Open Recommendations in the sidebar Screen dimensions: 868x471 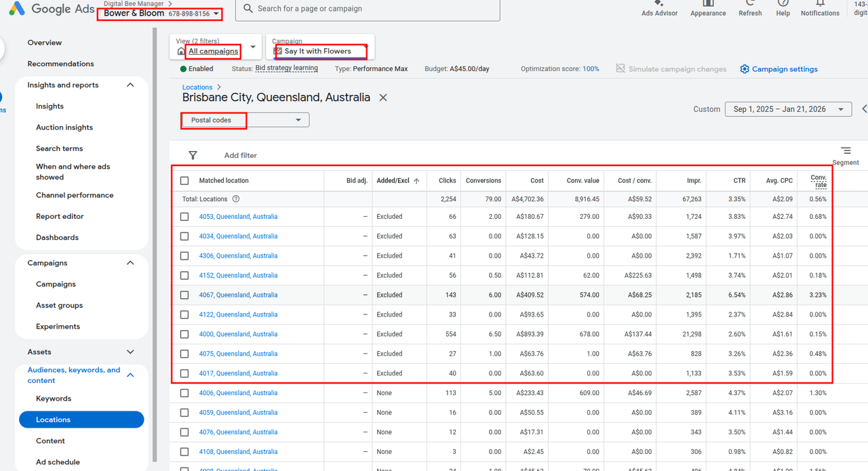coord(61,64)
